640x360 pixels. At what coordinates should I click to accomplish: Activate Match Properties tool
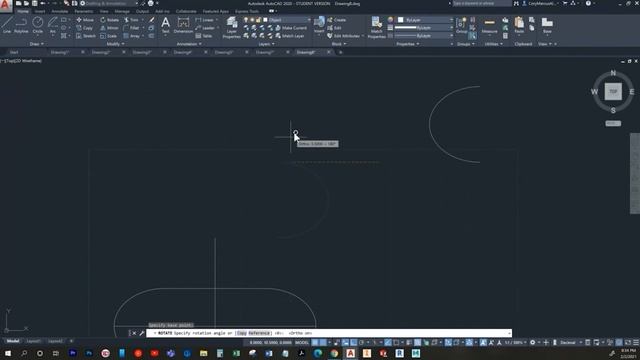coord(376,27)
